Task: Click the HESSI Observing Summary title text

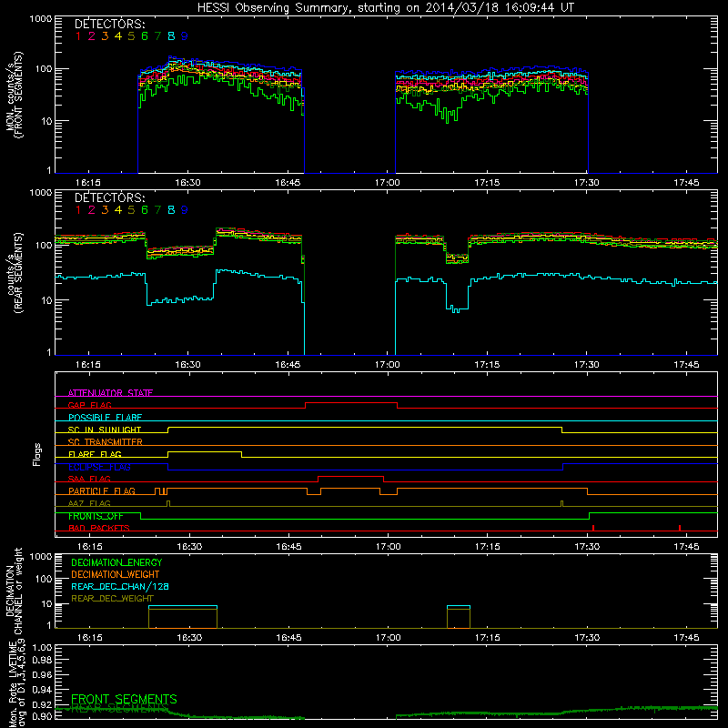Action: click(x=386, y=8)
